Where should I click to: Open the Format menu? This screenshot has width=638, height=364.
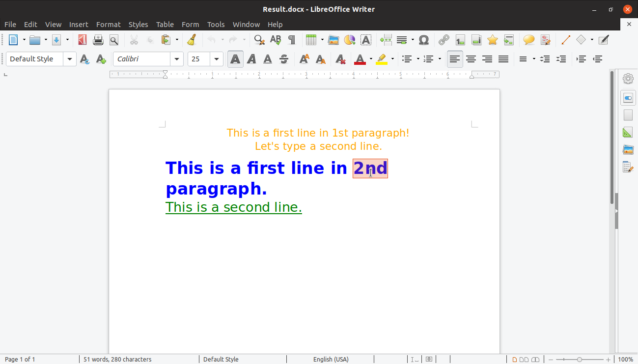coord(108,24)
